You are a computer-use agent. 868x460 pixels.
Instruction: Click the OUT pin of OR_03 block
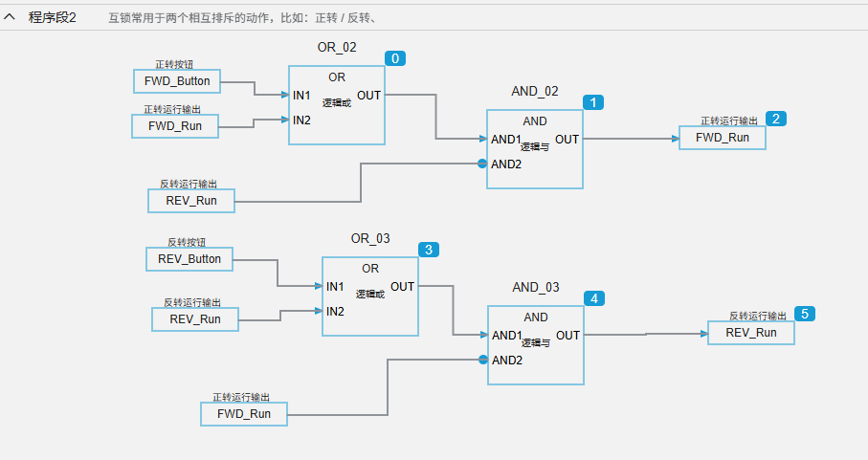(x=402, y=286)
